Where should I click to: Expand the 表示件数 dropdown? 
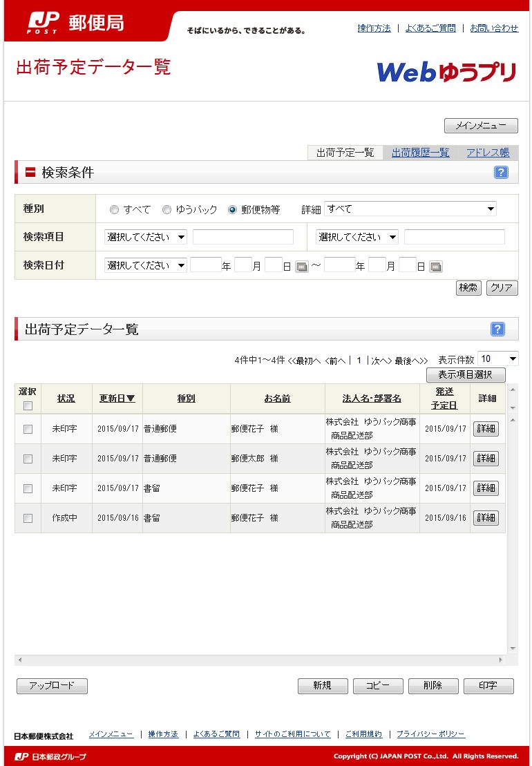(x=497, y=358)
